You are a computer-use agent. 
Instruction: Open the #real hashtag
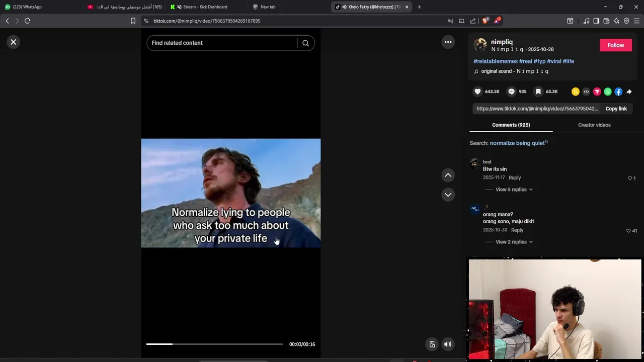[x=525, y=61]
